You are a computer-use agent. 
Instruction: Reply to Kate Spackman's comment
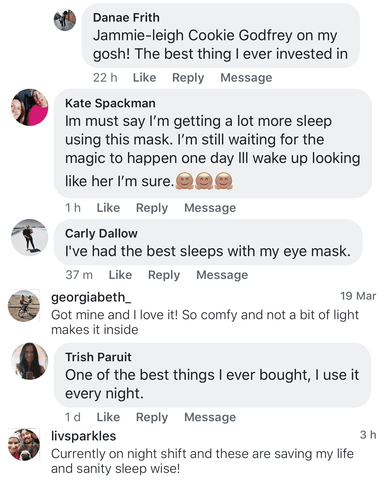click(152, 208)
